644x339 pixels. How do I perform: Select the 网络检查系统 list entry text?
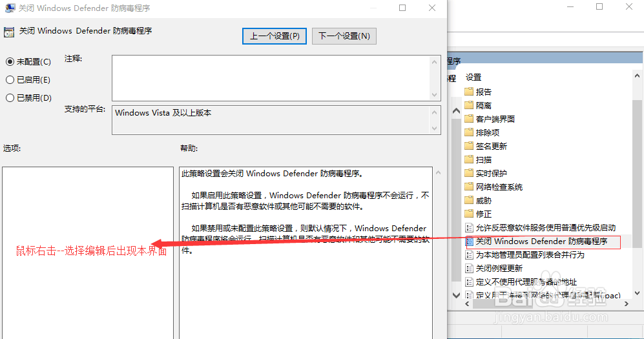pyautogui.click(x=499, y=187)
